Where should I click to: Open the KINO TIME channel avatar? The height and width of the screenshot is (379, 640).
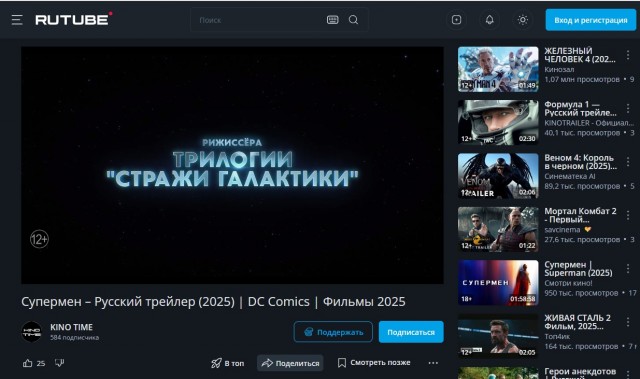[31, 332]
